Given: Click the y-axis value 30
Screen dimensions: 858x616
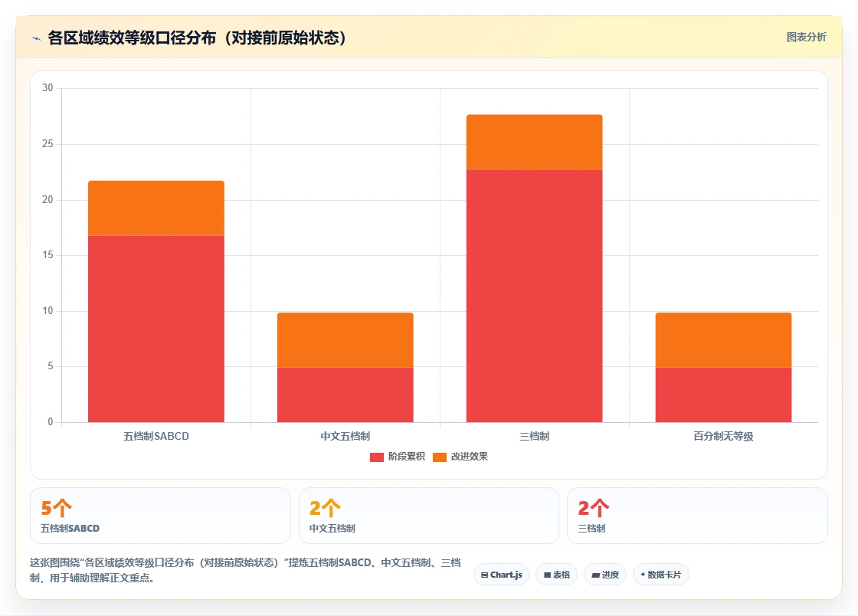Looking at the screenshot, I should 47,88.
